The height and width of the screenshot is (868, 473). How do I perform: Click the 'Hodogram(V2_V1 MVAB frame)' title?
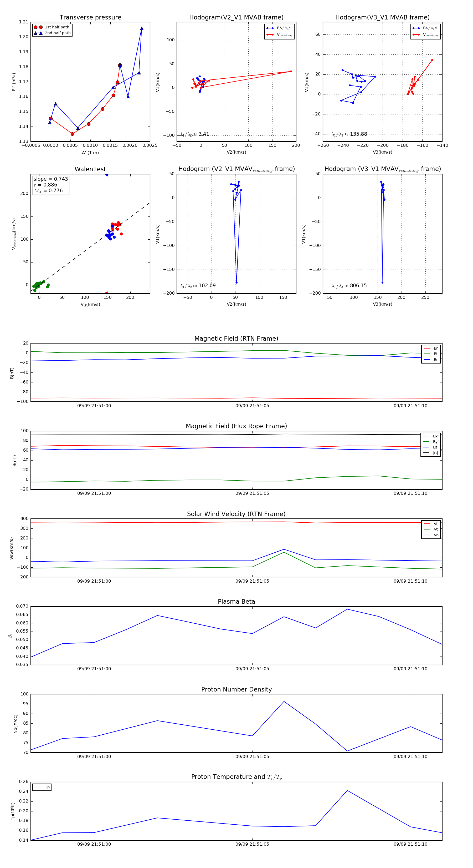point(236,18)
